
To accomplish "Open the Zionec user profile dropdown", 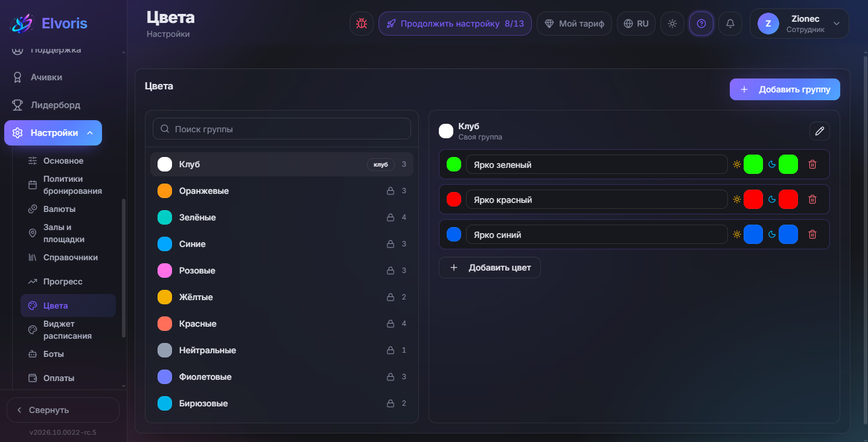I will [x=799, y=24].
